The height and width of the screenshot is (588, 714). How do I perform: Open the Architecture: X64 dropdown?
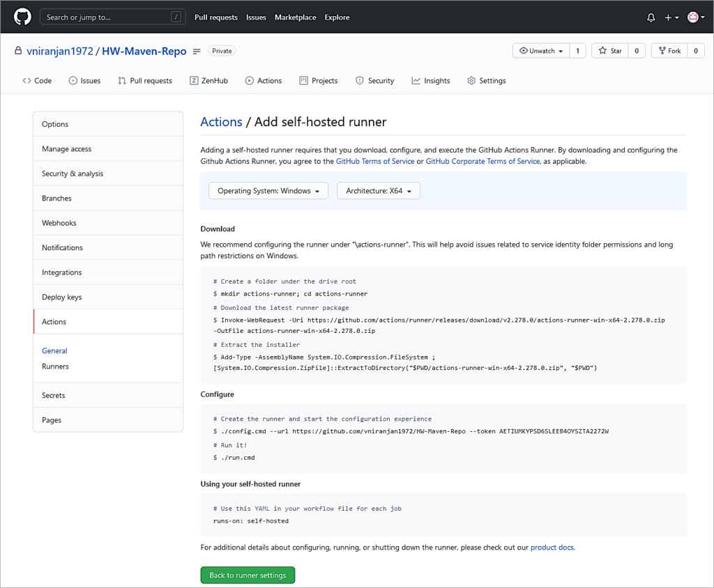click(378, 190)
